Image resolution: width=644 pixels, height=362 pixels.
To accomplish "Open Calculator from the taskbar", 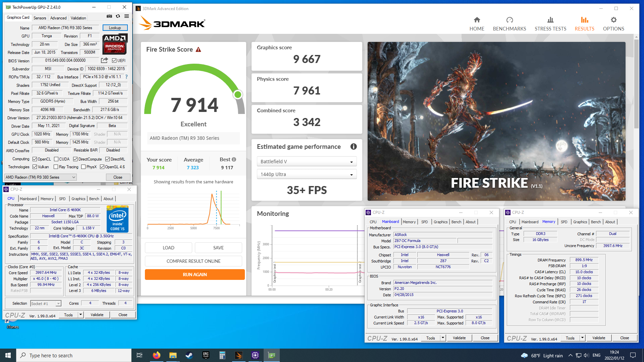I will [x=222, y=355].
